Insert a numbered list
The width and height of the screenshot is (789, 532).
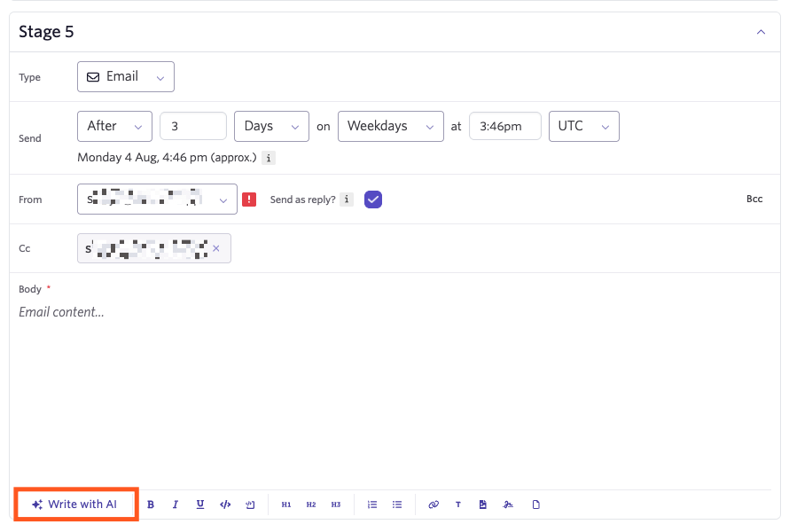tap(372, 505)
